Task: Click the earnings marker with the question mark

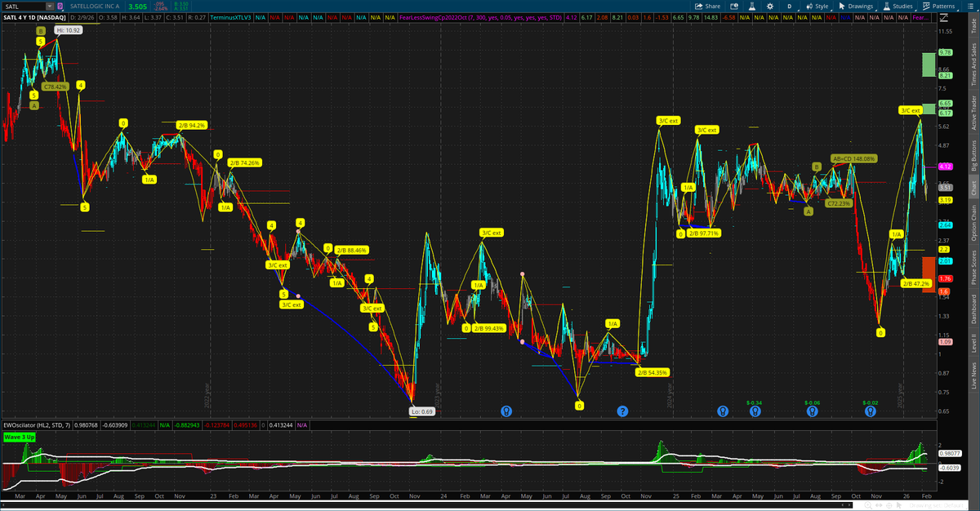Action: click(622, 411)
